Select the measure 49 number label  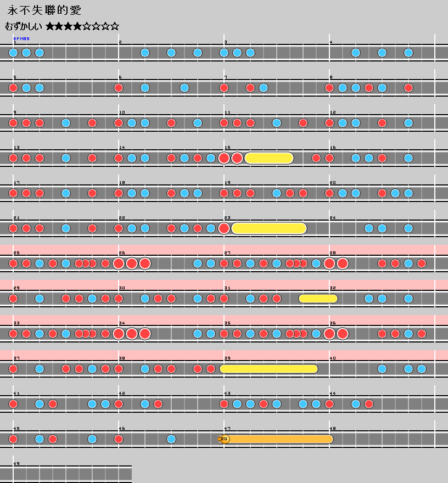coord(16,463)
